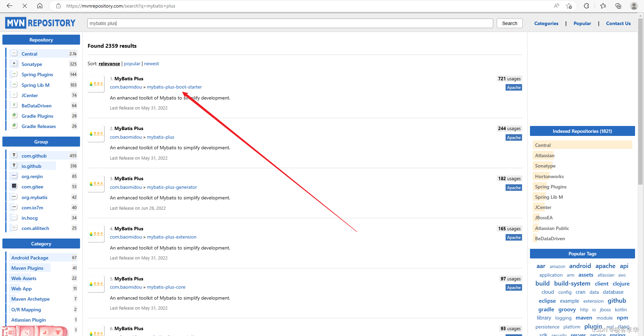
Task: Open the browser profile avatar
Action: (634, 6)
